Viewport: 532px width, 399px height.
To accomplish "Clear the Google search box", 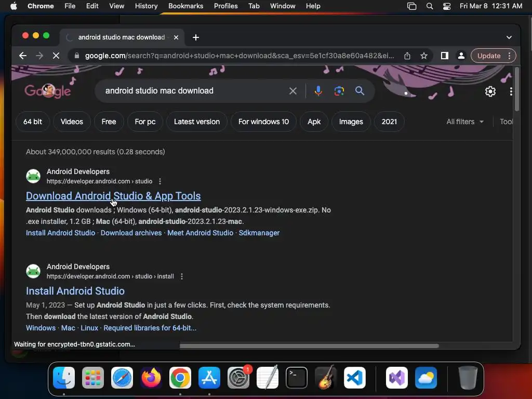I will (293, 91).
